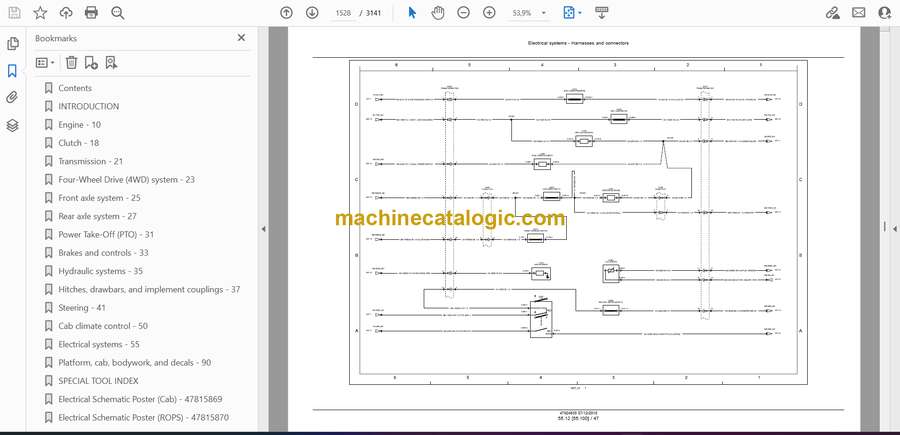This screenshot has height=435, width=900.
Task: Click the total pages 3141 label
Action: coord(373,13)
